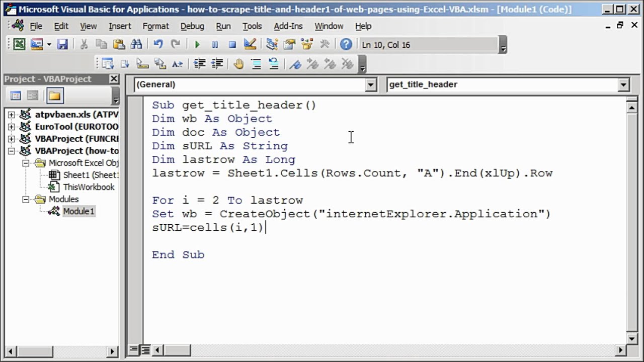Click the Save floppy disk icon

[62, 45]
